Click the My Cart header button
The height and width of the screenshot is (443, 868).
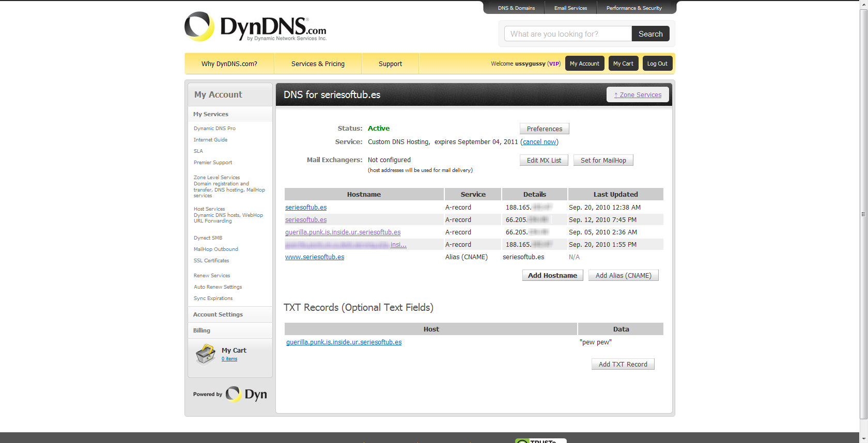623,64
